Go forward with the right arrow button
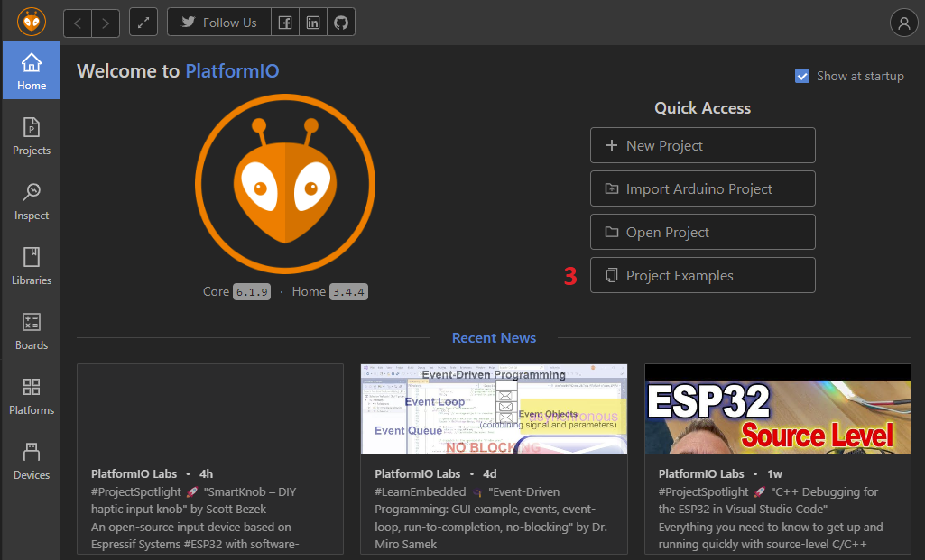The width and height of the screenshot is (925, 560). 106,23
